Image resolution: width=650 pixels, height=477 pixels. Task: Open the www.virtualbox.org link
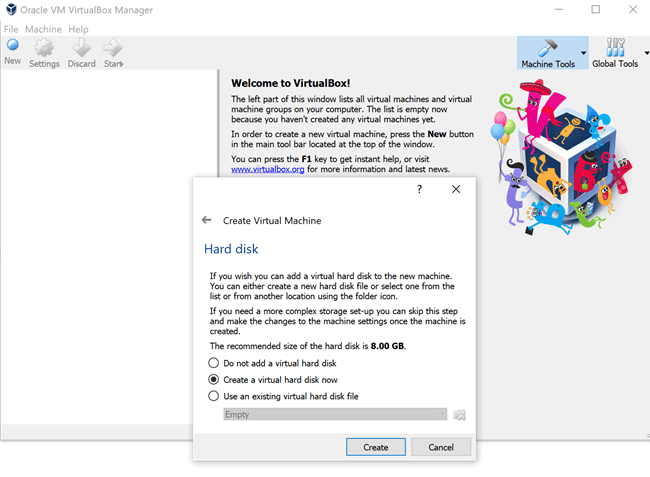click(x=268, y=169)
